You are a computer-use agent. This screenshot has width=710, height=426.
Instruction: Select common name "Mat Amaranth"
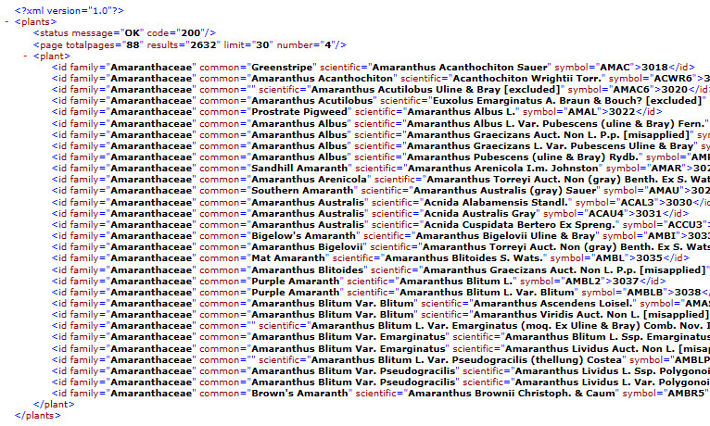[x=288, y=258]
